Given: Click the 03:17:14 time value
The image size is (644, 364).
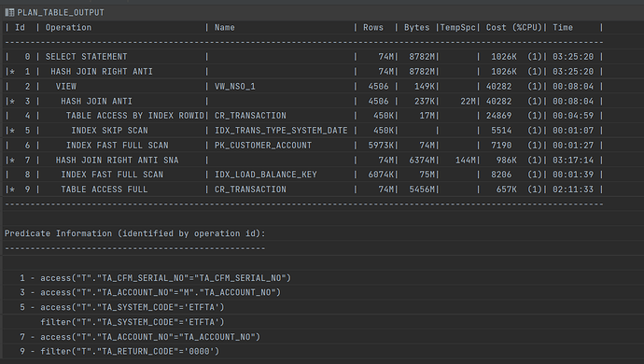Looking at the screenshot, I should coord(573,161).
